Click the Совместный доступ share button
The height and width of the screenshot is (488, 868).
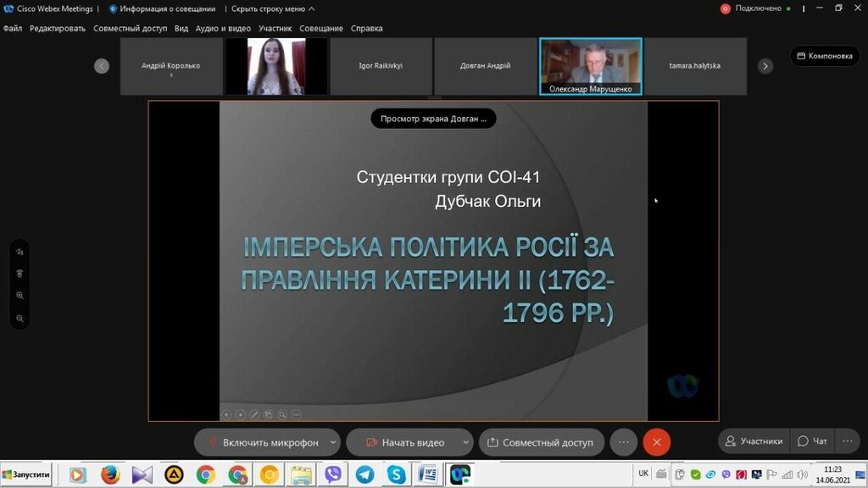541,442
